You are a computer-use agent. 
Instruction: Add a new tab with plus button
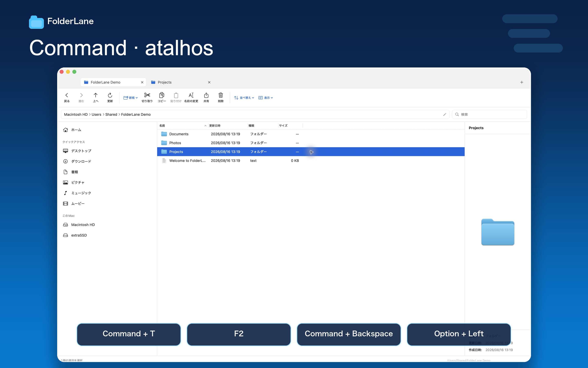[x=522, y=82]
